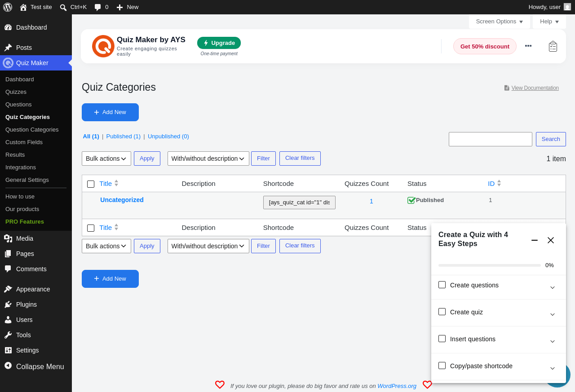
Task: Click the Quiz Maker orange logo
Action: coord(103,46)
